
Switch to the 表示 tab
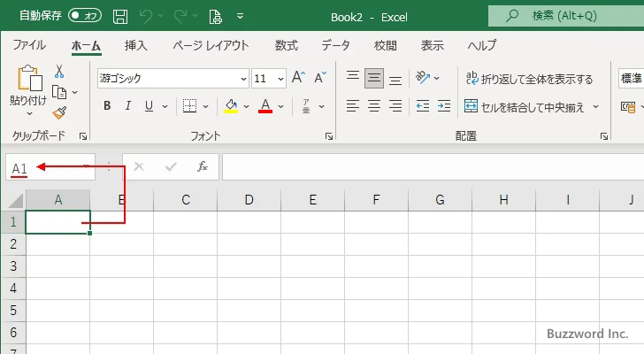click(x=432, y=45)
